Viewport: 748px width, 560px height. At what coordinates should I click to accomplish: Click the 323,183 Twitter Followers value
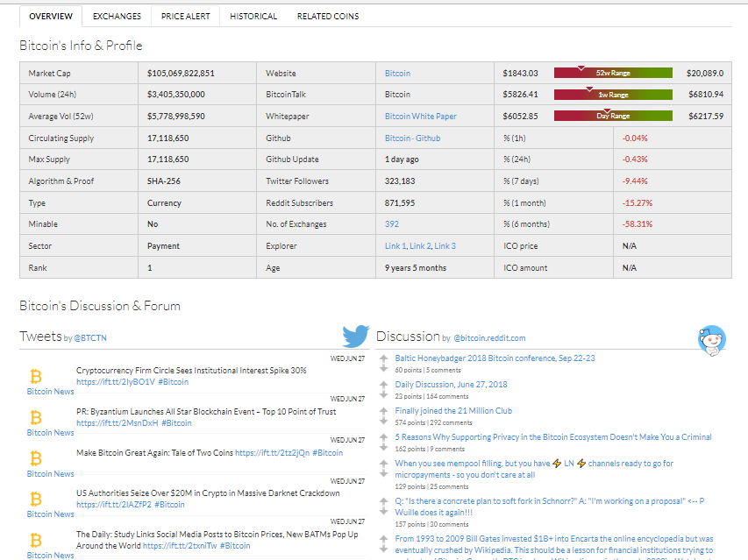(400, 181)
